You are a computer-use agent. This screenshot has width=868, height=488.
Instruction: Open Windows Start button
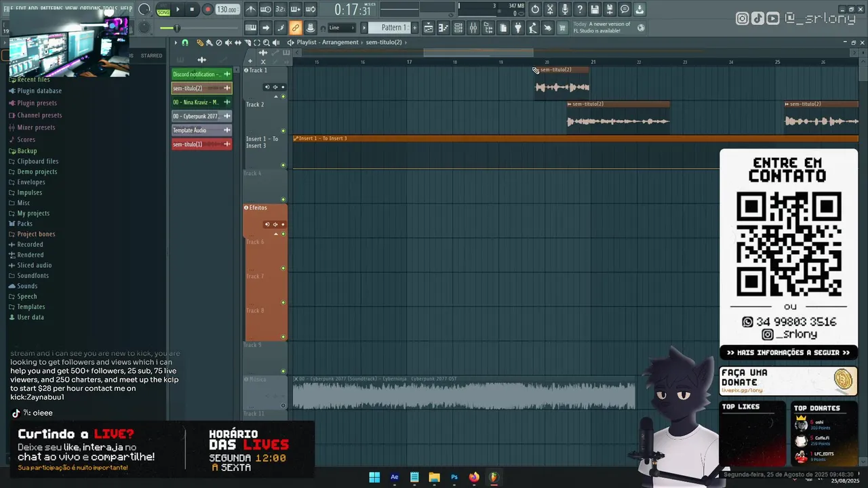pos(374,477)
